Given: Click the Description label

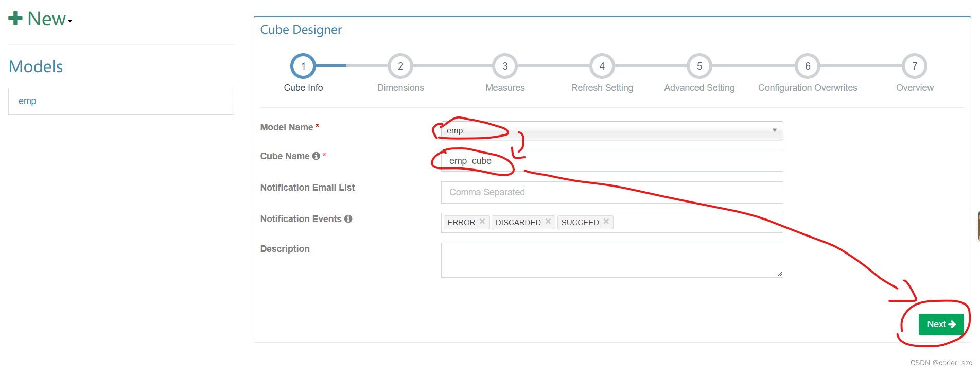Looking at the screenshot, I should point(285,249).
